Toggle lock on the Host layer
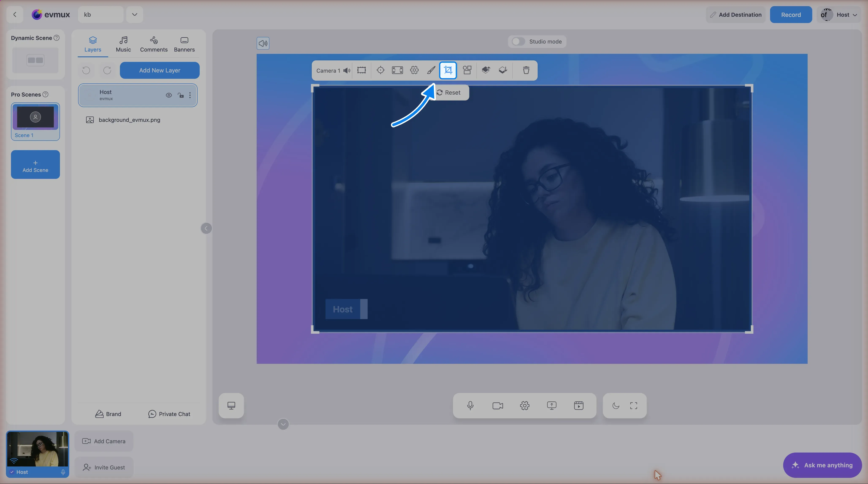The height and width of the screenshot is (484, 868). [181, 95]
